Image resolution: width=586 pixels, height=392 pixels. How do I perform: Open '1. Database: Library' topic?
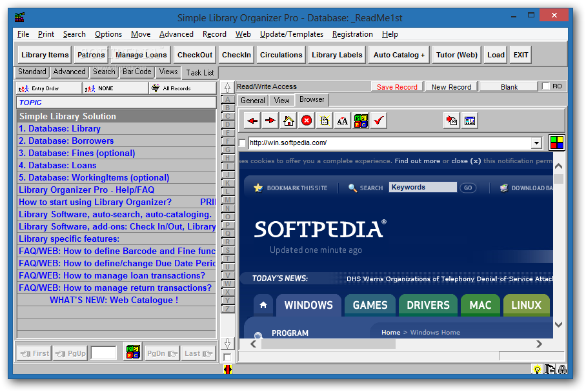(x=116, y=128)
